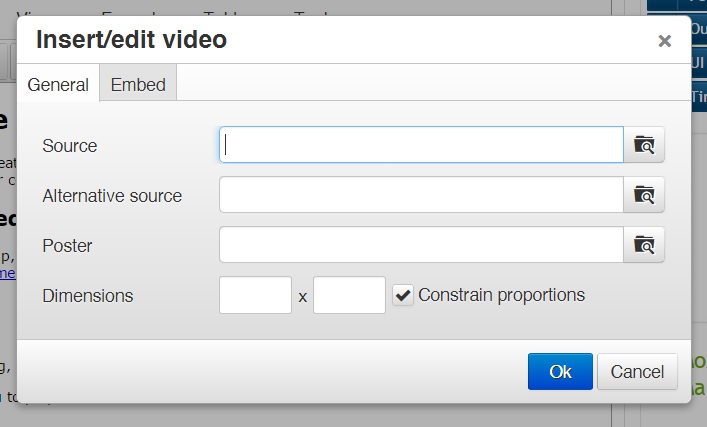This screenshot has height=427, width=707.
Task: Click the 'Source' field label
Action: point(70,146)
